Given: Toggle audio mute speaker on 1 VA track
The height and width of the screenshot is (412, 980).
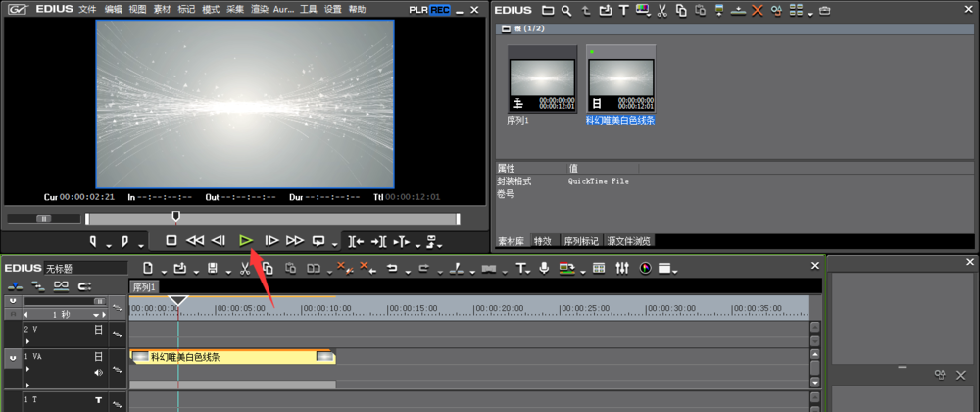Looking at the screenshot, I should (x=98, y=373).
